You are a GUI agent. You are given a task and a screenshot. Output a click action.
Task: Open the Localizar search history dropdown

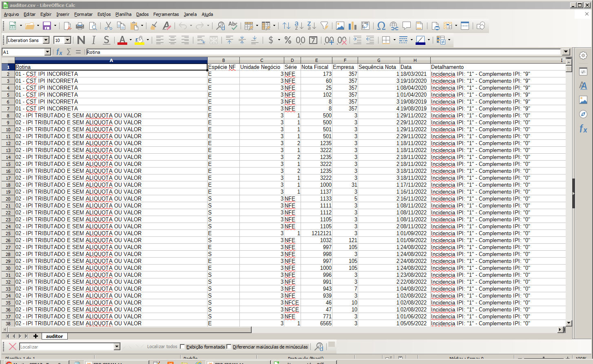pyautogui.click(x=117, y=346)
